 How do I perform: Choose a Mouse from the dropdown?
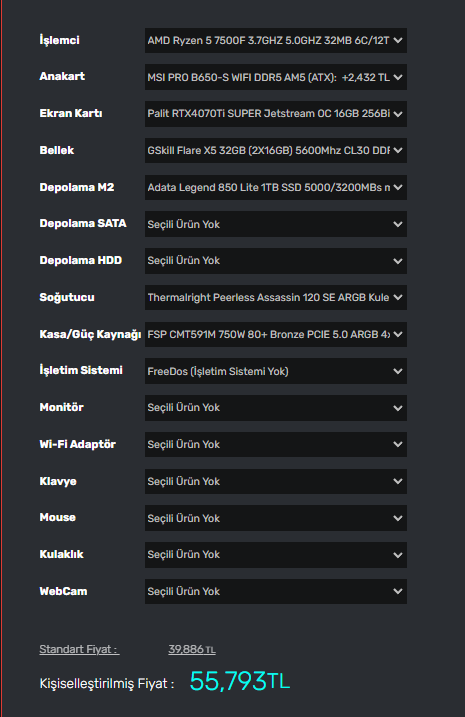tap(276, 518)
